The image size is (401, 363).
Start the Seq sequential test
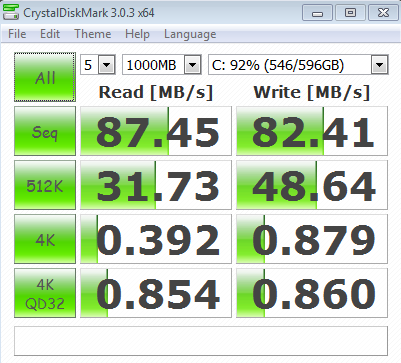click(45, 131)
